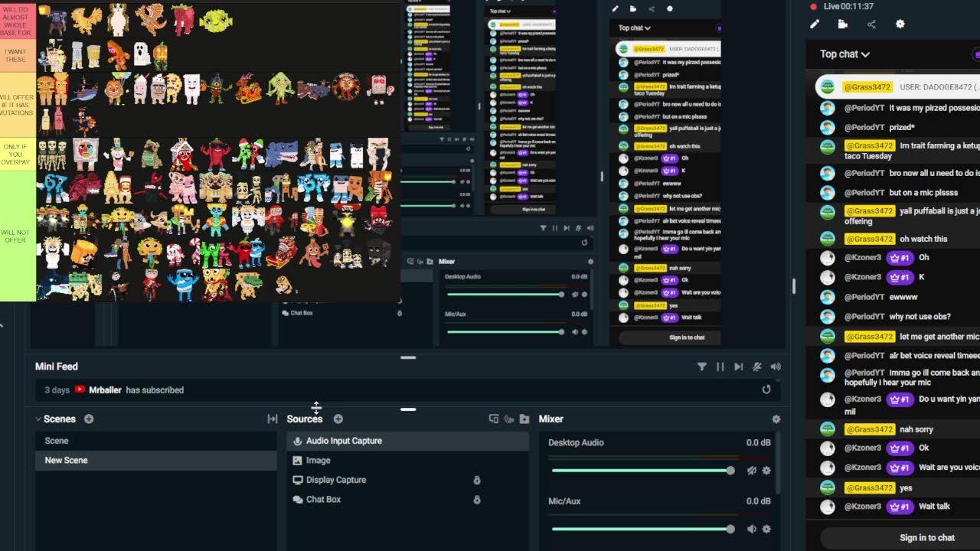Open Mixer panel settings gear

(776, 419)
